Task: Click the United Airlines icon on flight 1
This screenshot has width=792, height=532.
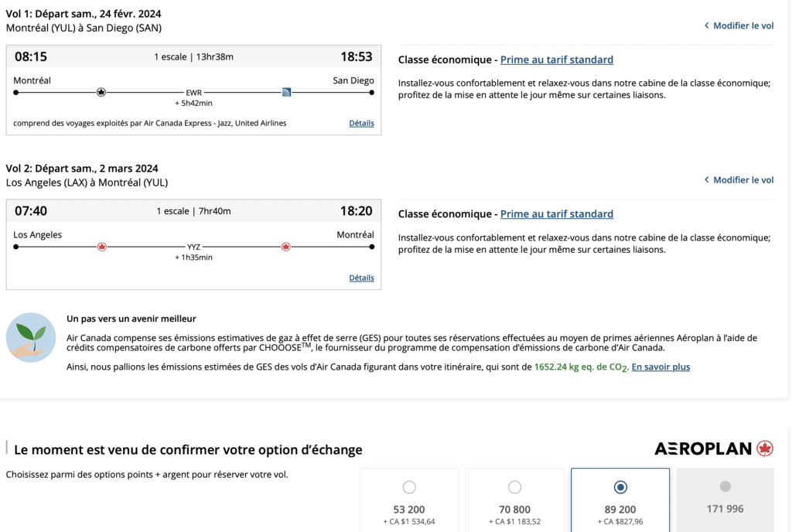Action: [286, 92]
